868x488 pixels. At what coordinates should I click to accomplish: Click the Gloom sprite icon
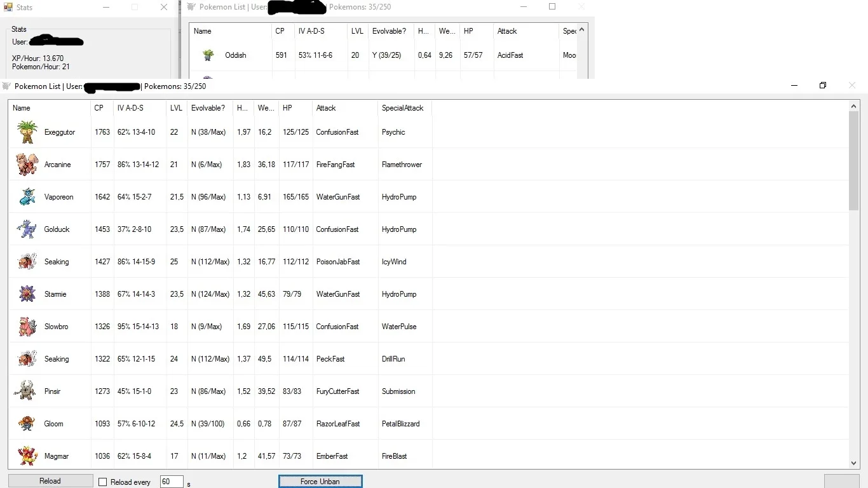tap(26, 424)
